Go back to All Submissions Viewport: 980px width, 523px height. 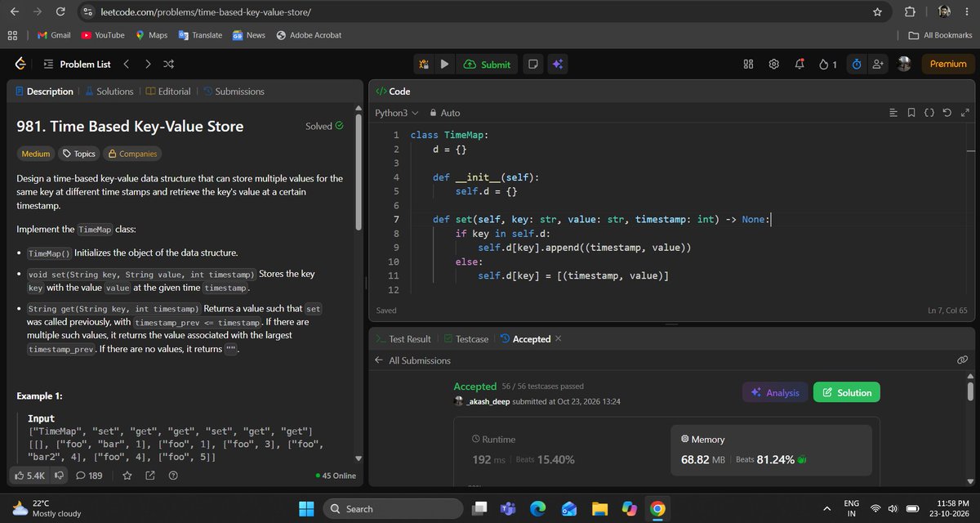(412, 360)
